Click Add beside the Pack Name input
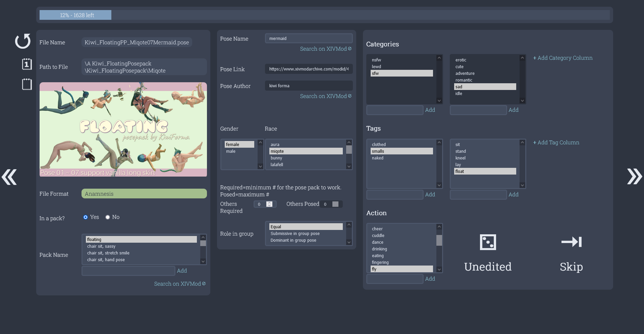Screen dimensions: 644x334 182,271
